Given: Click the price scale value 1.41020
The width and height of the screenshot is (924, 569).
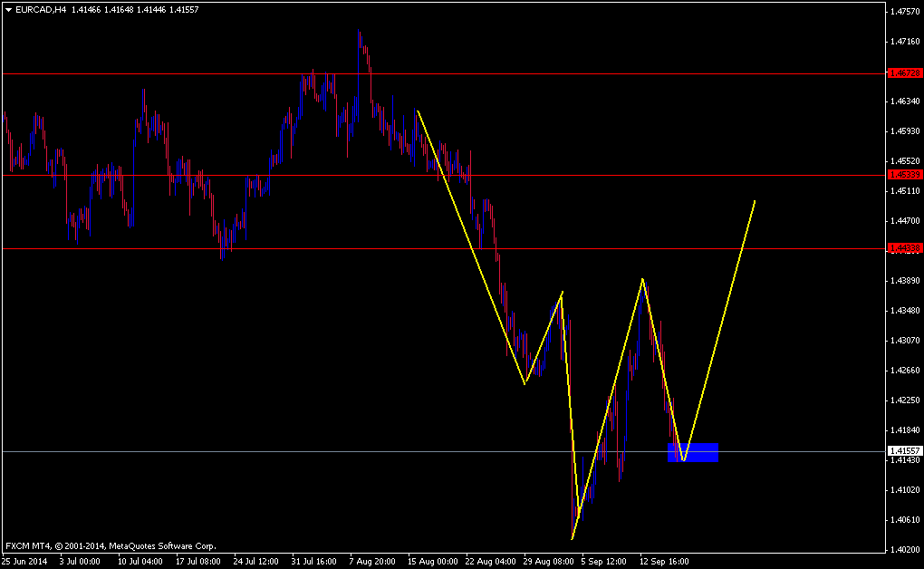Looking at the screenshot, I should coord(905,490).
